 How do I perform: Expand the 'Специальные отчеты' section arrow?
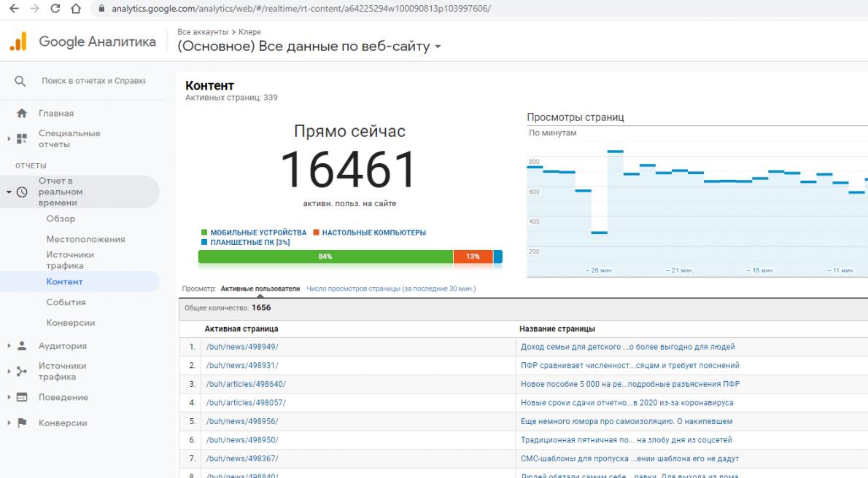9,138
